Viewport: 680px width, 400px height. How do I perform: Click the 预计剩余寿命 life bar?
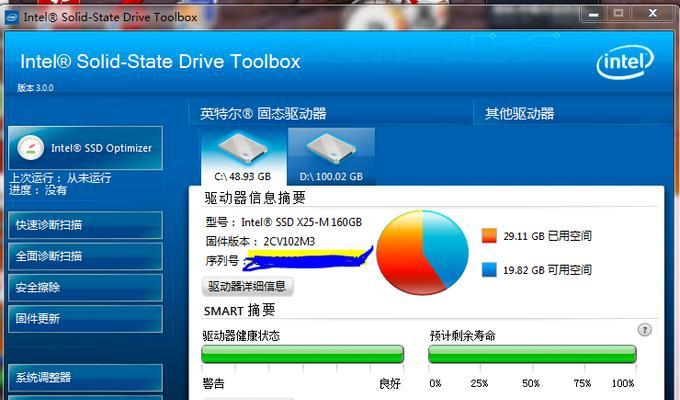click(x=532, y=354)
